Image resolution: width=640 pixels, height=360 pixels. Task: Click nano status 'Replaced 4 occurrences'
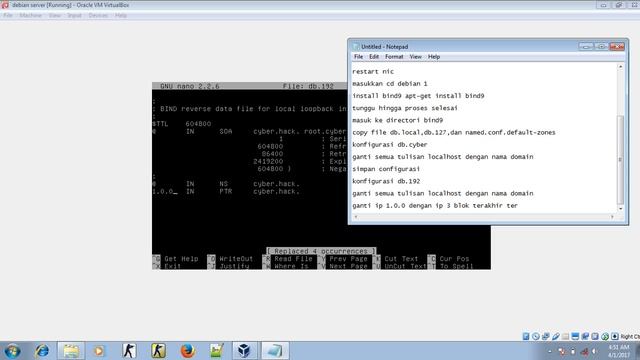pos(321,251)
